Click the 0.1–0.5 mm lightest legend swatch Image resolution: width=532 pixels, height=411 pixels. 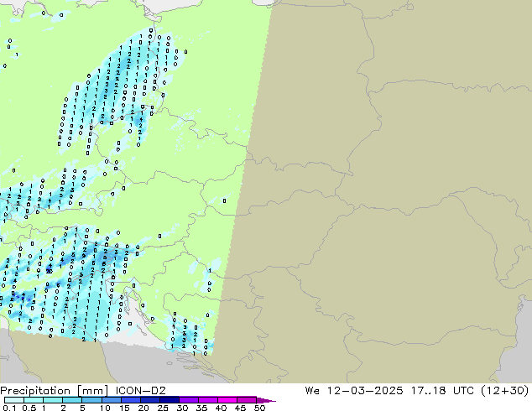click(x=14, y=400)
